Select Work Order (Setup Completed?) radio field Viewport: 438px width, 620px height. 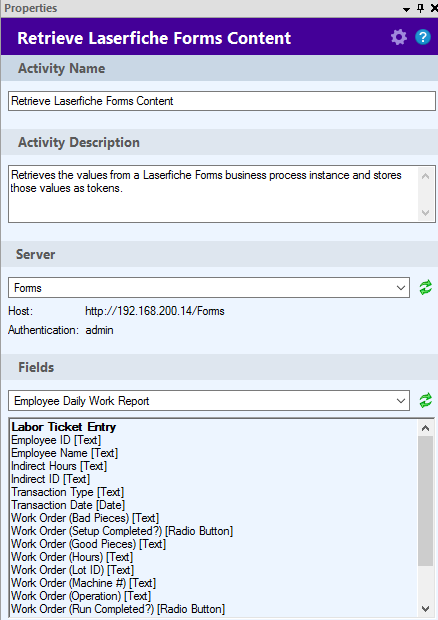point(122,531)
